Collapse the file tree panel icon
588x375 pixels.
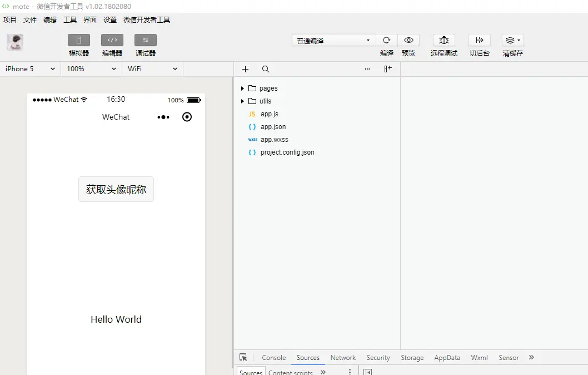(388, 68)
